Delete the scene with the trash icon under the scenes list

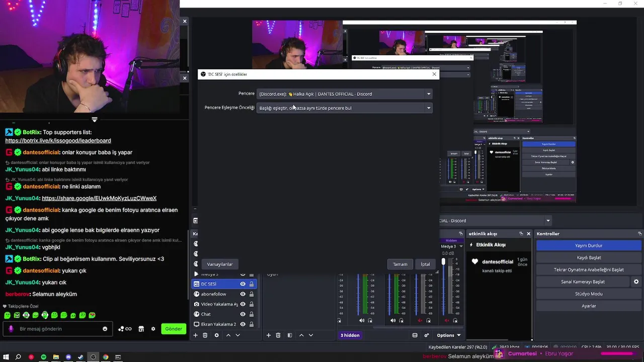278,335
